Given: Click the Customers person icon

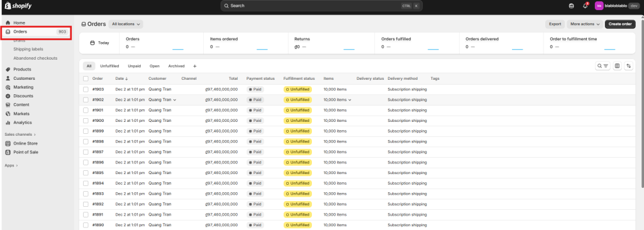Looking at the screenshot, I should pyautogui.click(x=8, y=78).
